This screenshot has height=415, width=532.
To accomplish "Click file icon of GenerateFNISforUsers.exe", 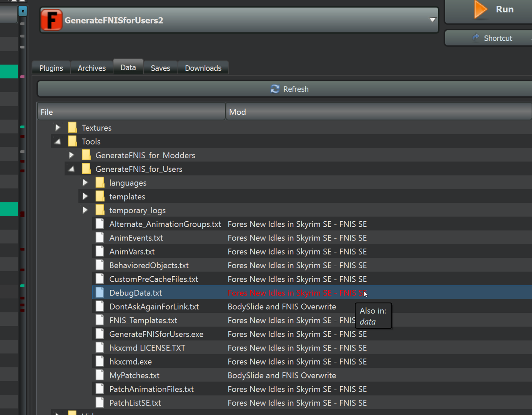I will pyautogui.click(x=100, y=334).
